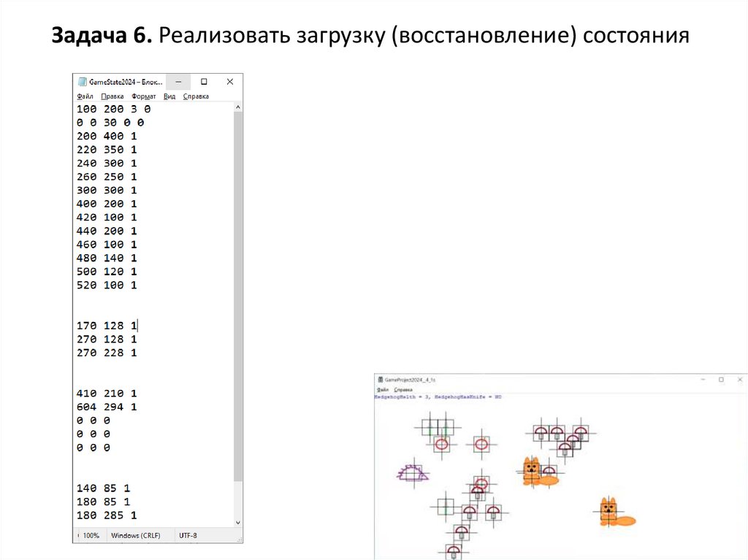748x560 pixels.
Task: Click the Notepad document icon in title bar
Action: pos(82,82)
